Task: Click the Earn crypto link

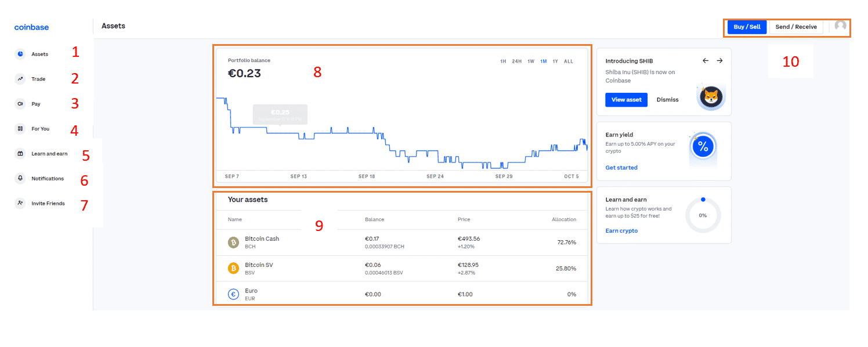Action: pos(621,231)
